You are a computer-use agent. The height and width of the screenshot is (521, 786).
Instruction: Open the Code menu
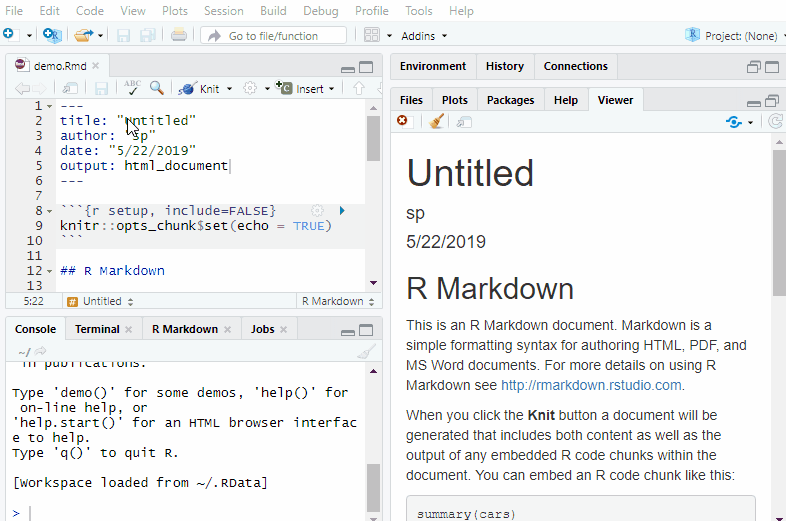(x=90, y=11)
